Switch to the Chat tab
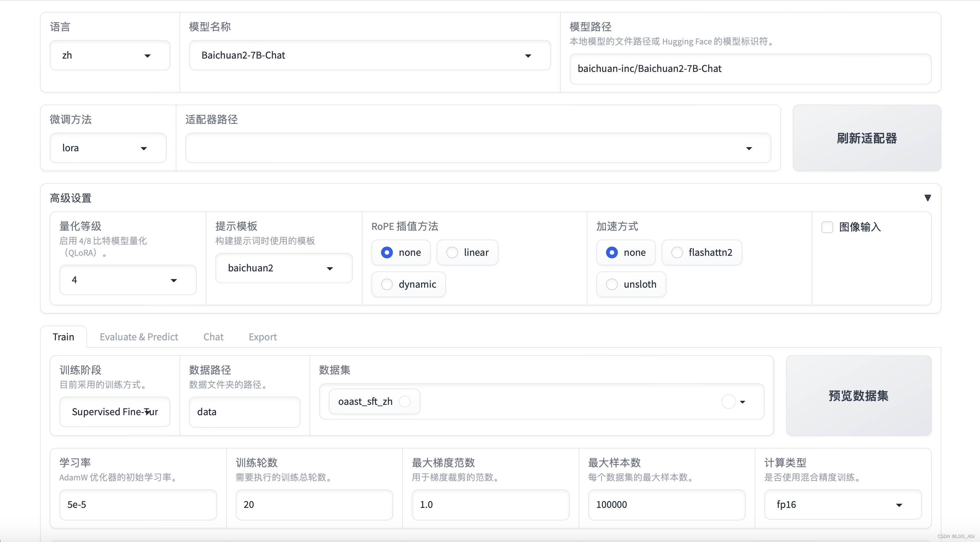The width and height of the screenshot is (980, 542). pos(213,337)
